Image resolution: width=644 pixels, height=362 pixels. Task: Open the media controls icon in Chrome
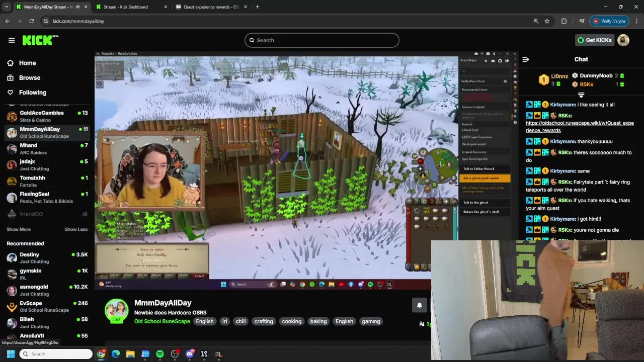point(582,21)
